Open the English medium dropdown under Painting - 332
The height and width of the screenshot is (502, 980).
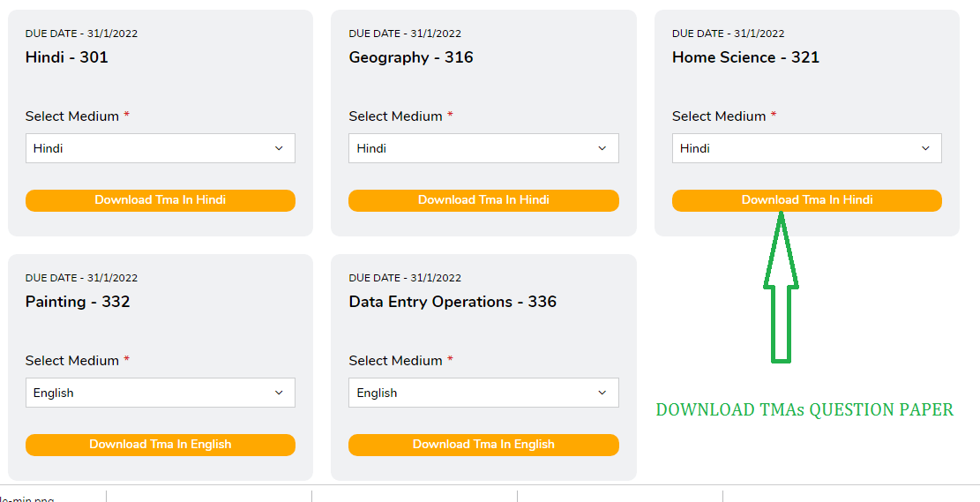click(x=160, y=393)
